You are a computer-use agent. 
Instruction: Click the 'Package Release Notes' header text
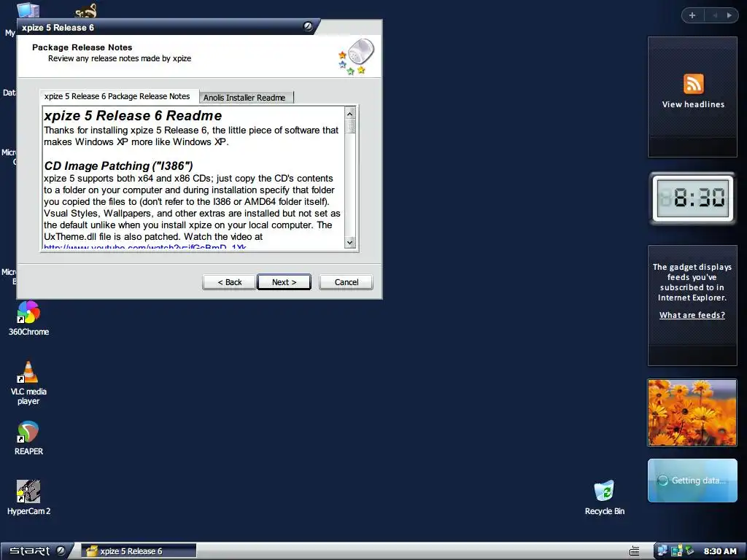[82, 47]
